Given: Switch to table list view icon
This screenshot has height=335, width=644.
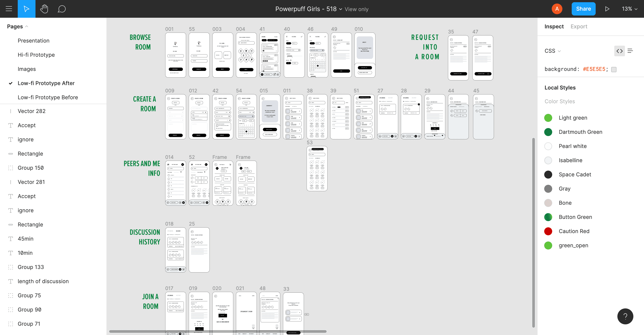Looking at the screenshot, I should point(630,51).
